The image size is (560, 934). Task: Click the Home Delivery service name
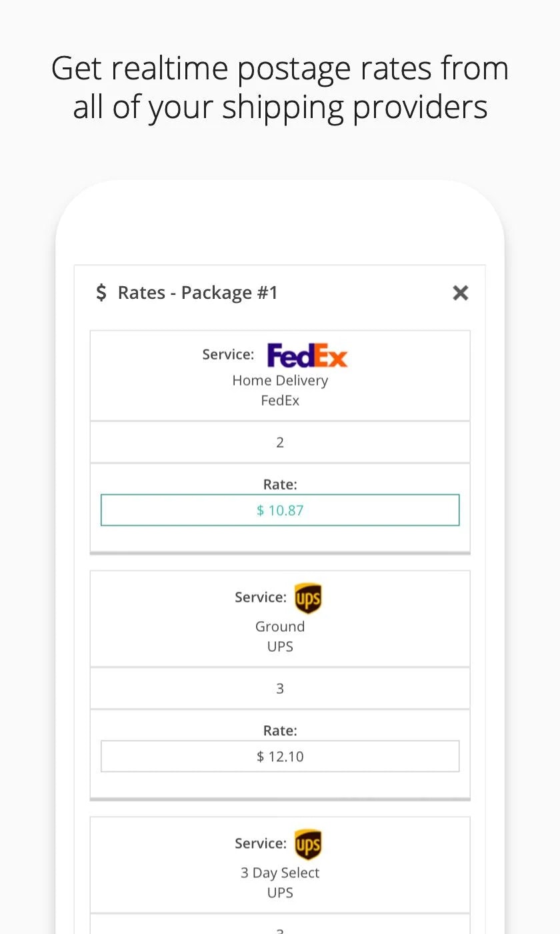pos(280,380)
